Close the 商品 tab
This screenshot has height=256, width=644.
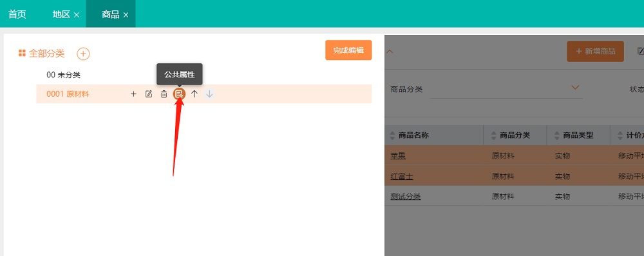coord(126,15)
